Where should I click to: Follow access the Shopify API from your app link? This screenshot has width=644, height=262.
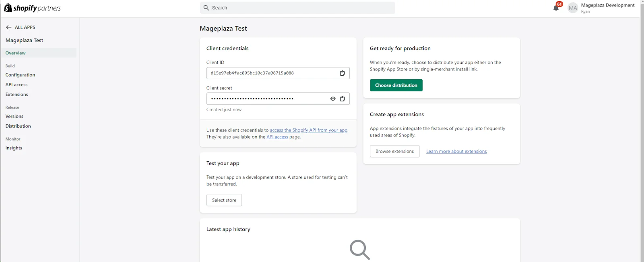[x=309, y=130]
